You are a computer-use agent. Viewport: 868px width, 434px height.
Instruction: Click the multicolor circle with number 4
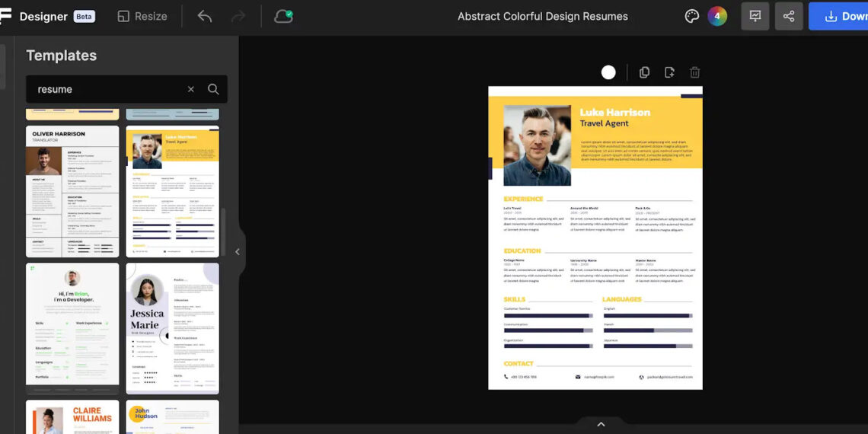[717, 16]
